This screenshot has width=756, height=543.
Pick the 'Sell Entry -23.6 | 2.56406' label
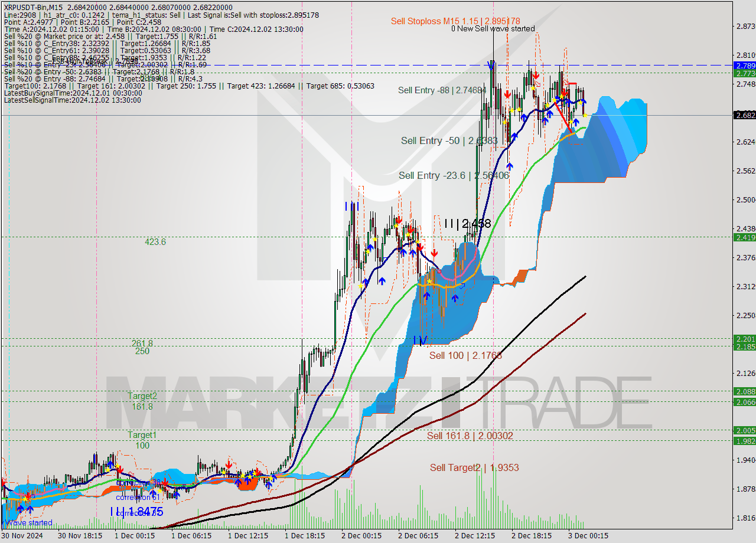tap(454, 175)
